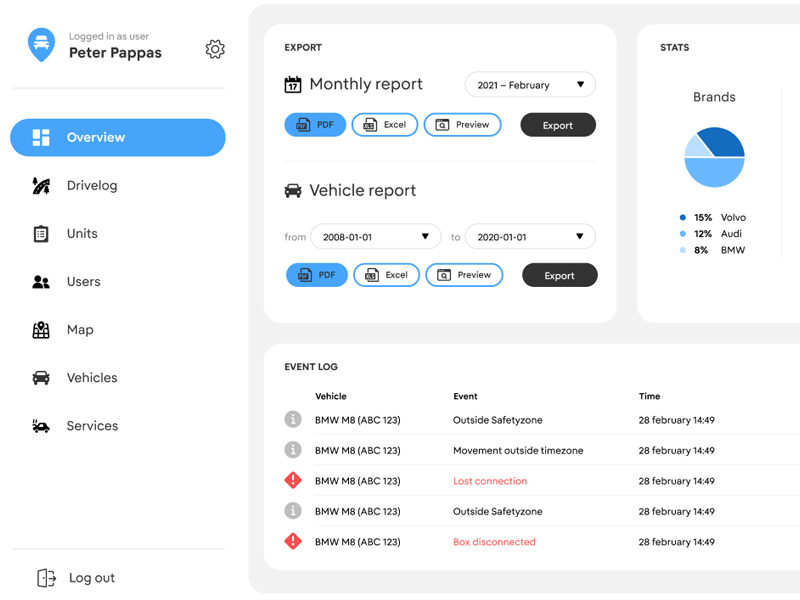Open the 2021 – February month dropdown
The height and width of the screenshot is (600, 800).
click(530, 85)
